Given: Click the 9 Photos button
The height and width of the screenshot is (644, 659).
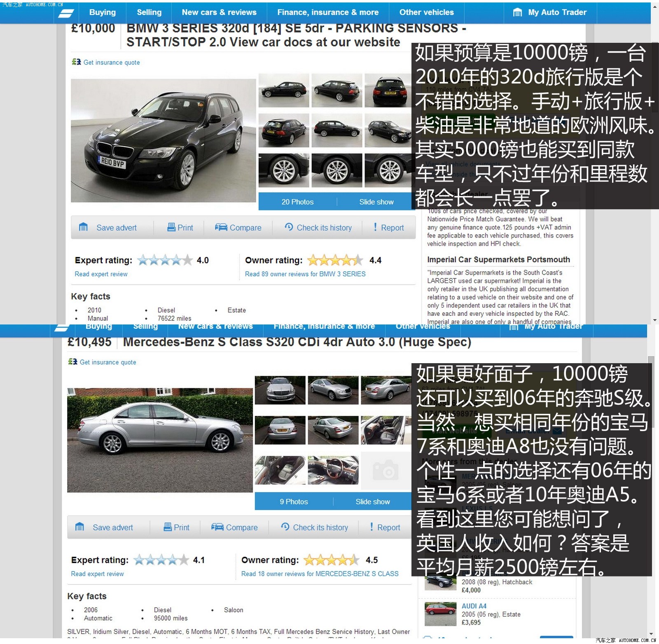Looking at the screenshot, I should pyautogui.click(x=294, y=502).
